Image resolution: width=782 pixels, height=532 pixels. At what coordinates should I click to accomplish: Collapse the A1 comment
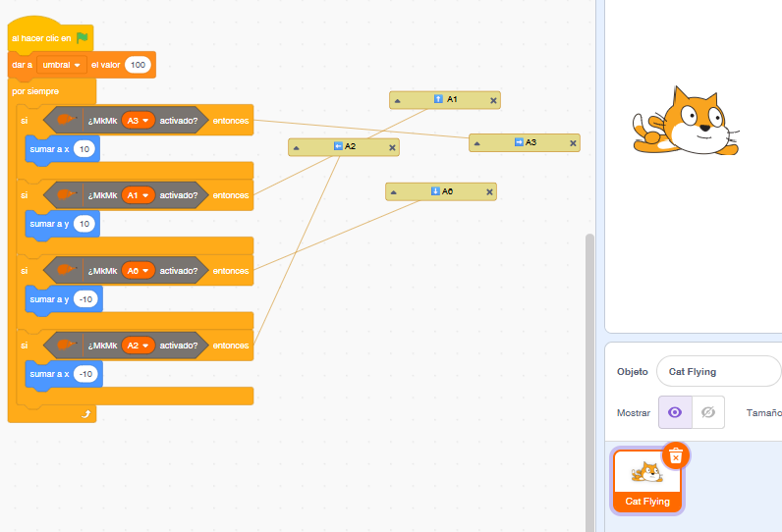[x=398, y=101]
